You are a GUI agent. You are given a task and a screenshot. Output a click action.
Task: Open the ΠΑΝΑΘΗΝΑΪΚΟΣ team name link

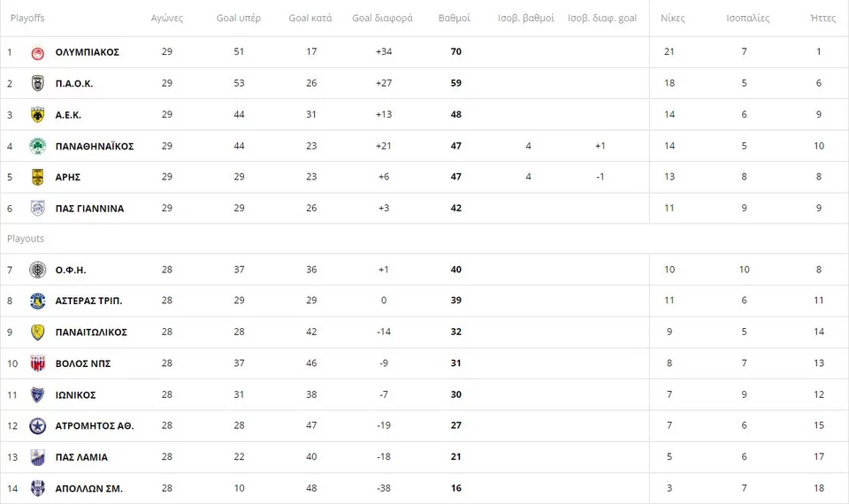94,146
